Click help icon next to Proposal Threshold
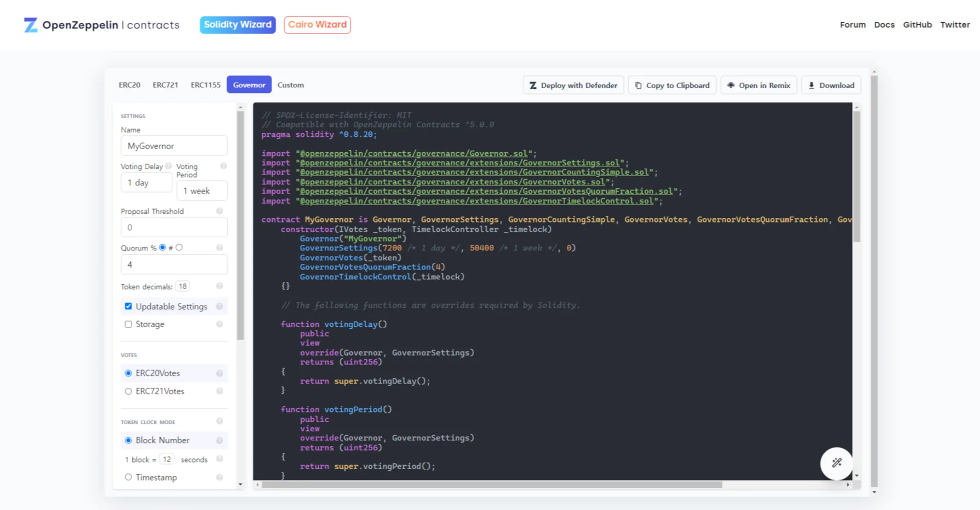The image size is (980, 510). [220, 211]
